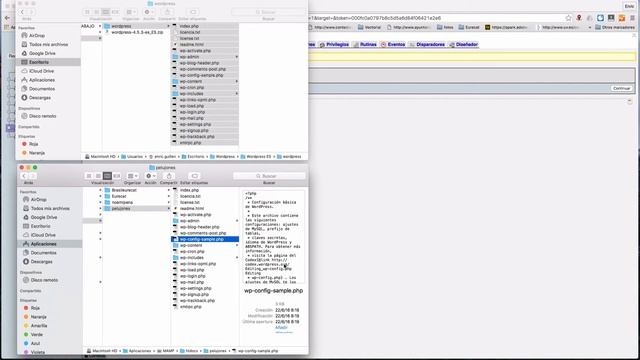Screen dimensions: 640x360
Task: Open Documentos in pelujones window sidebar
Action: [x=43, y=253]
